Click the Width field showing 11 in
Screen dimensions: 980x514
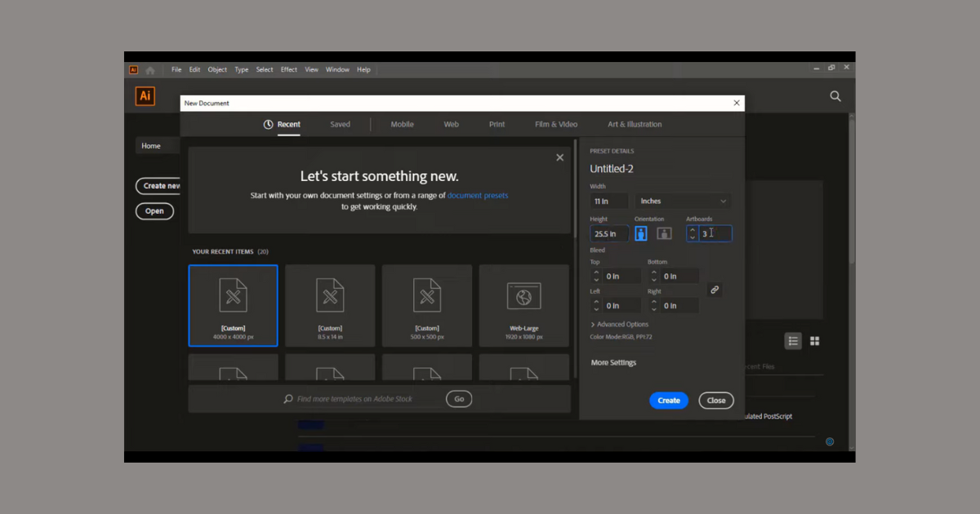pyautogui.click(x=609, y=201)
